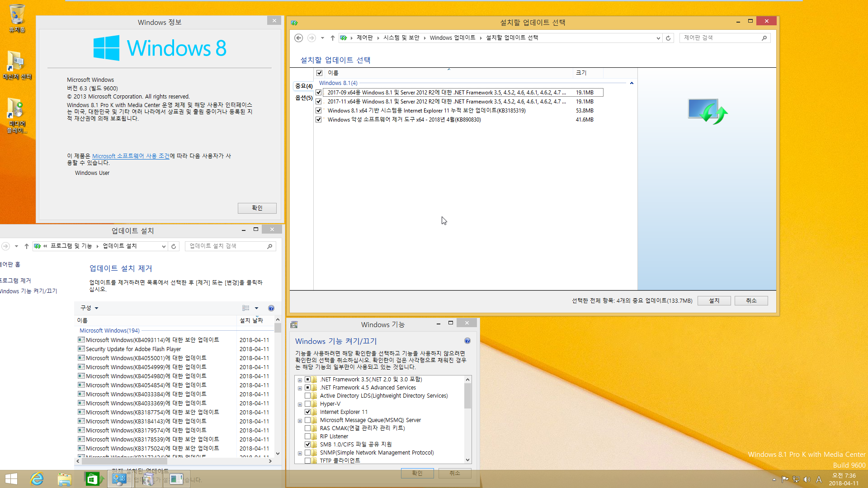Viewport: 868px width, 488px height.
Task: Toggle the select-all checkbox next to 이름 header
Action: tap(319, 73)
